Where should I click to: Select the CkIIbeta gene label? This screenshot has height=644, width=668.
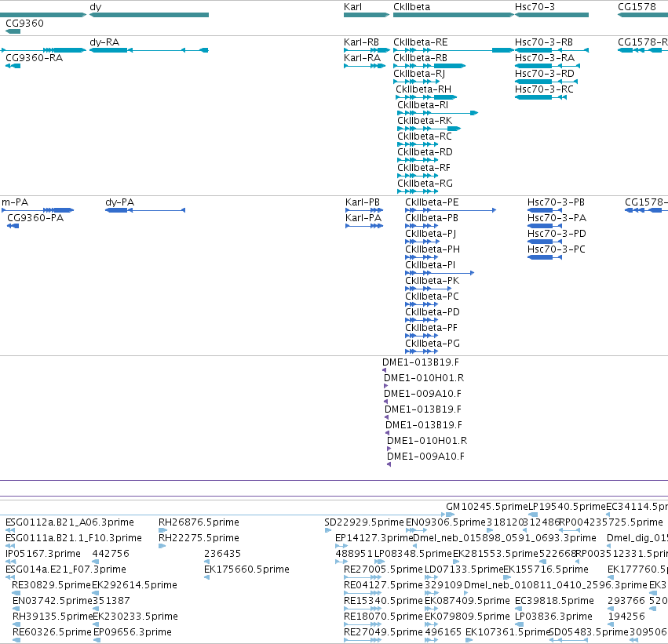(411, 7)
